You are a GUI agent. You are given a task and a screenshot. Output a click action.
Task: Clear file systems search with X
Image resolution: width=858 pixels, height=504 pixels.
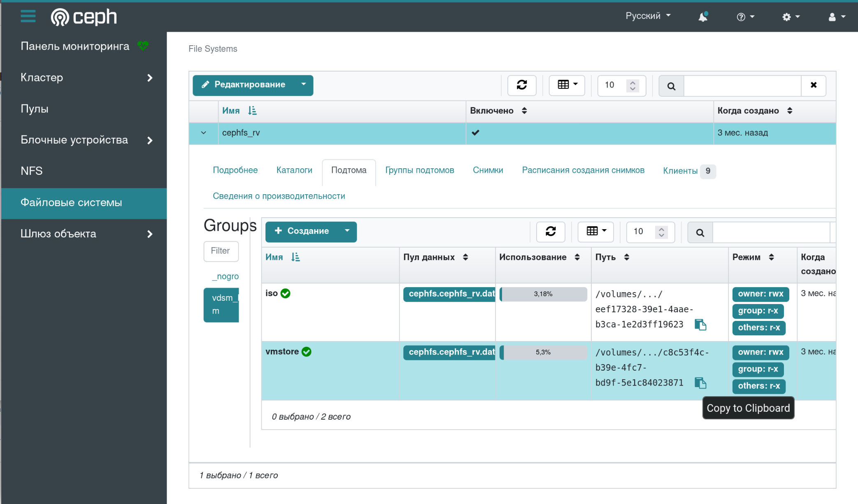point(814,85)
